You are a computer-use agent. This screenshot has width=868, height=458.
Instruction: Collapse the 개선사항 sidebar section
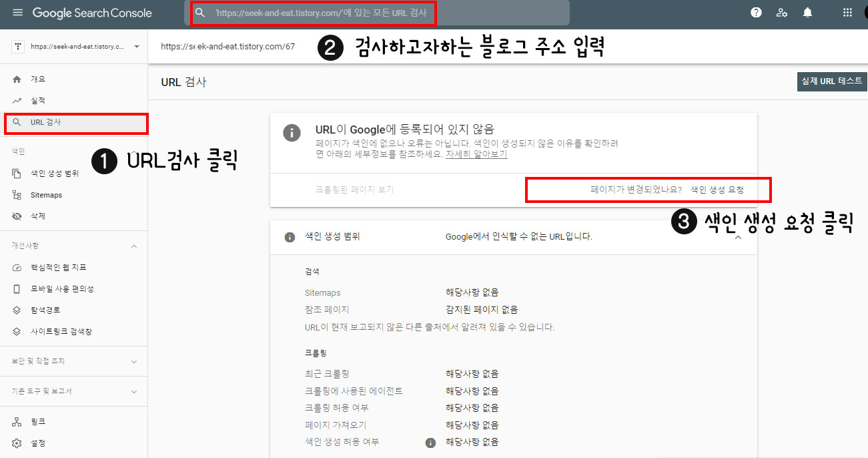(134, 246)
